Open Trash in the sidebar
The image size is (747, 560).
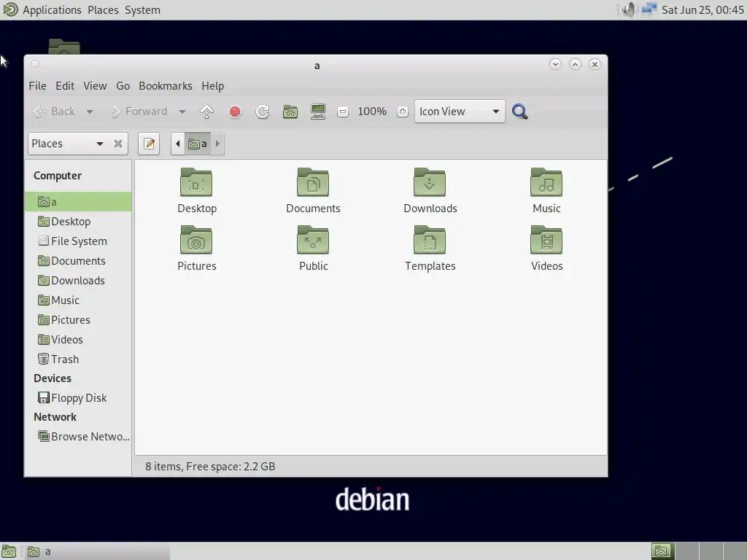[x=78, y=359]
